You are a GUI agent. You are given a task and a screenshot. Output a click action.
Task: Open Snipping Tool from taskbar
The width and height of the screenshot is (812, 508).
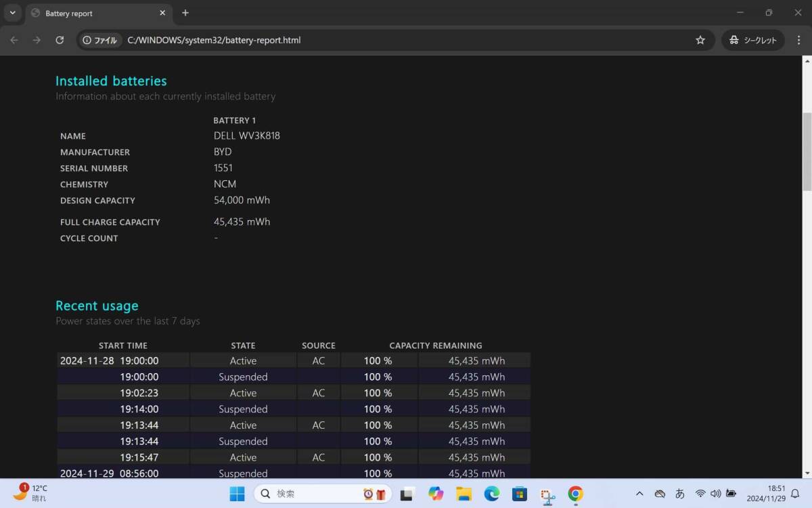pos(548,494)
